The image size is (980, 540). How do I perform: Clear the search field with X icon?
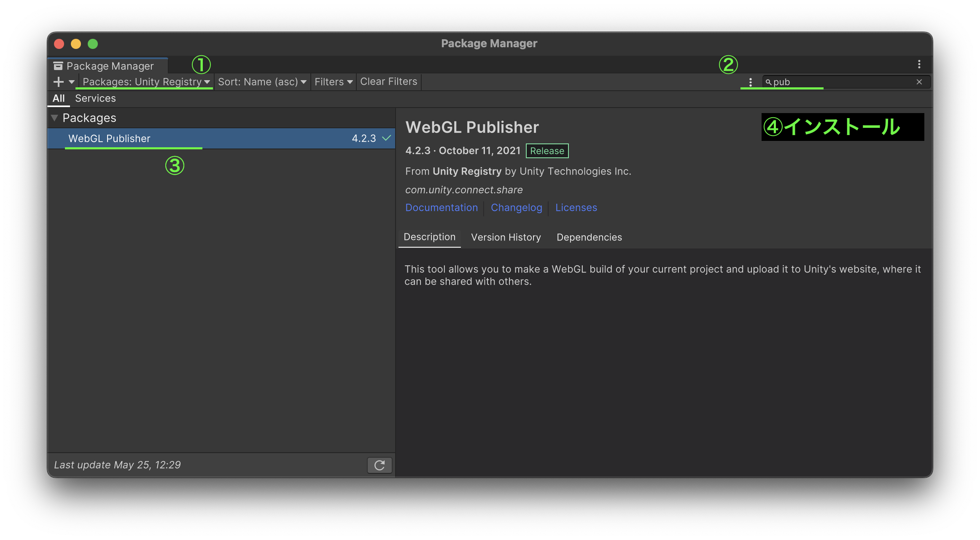click(919, 82)
